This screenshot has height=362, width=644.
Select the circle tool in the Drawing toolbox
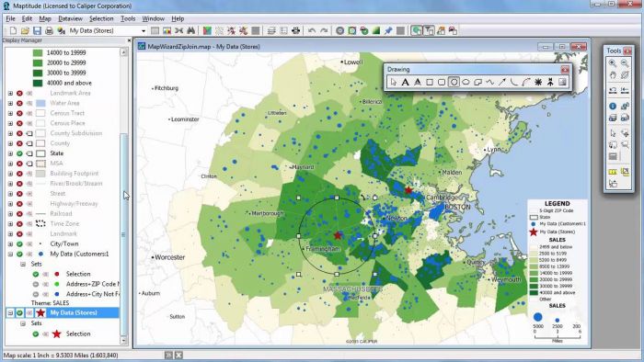pyautogui.click(x=454, y=82)
